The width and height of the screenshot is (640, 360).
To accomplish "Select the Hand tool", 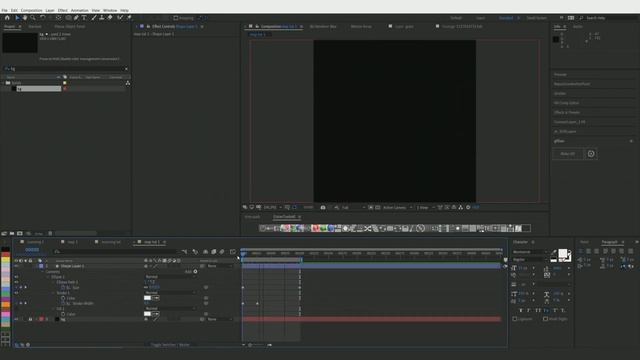I will (x=25, y=18).
